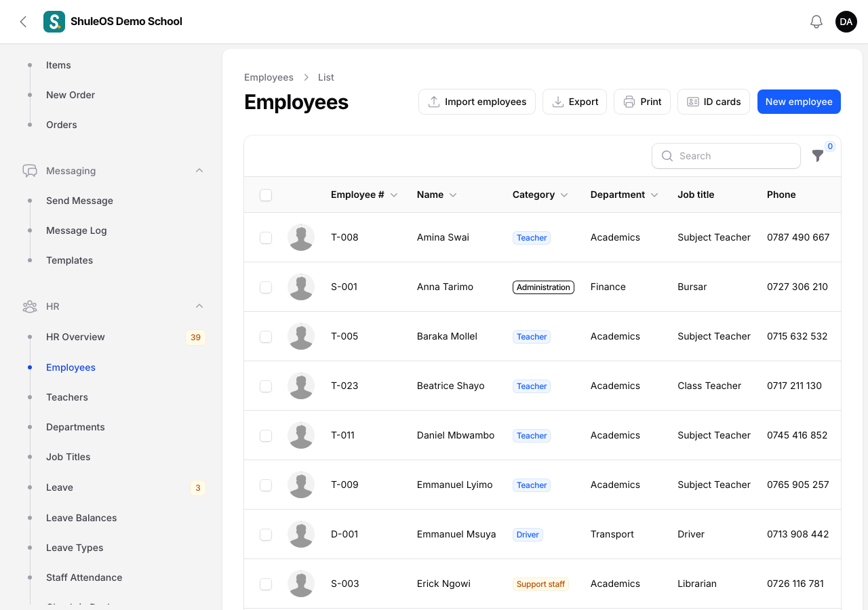This screenshot has height=610, width=868.
Task: Sort by Name column
Action: [437, 195]
